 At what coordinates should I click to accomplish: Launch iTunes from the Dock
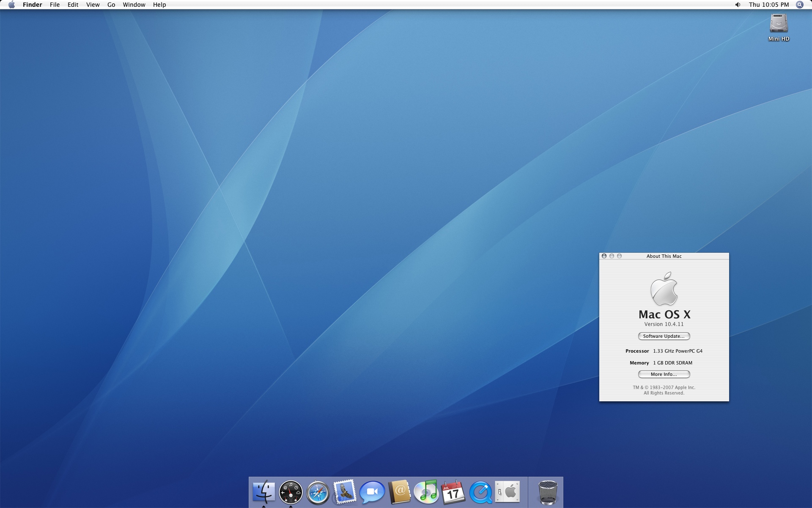(x=426, y=492)
